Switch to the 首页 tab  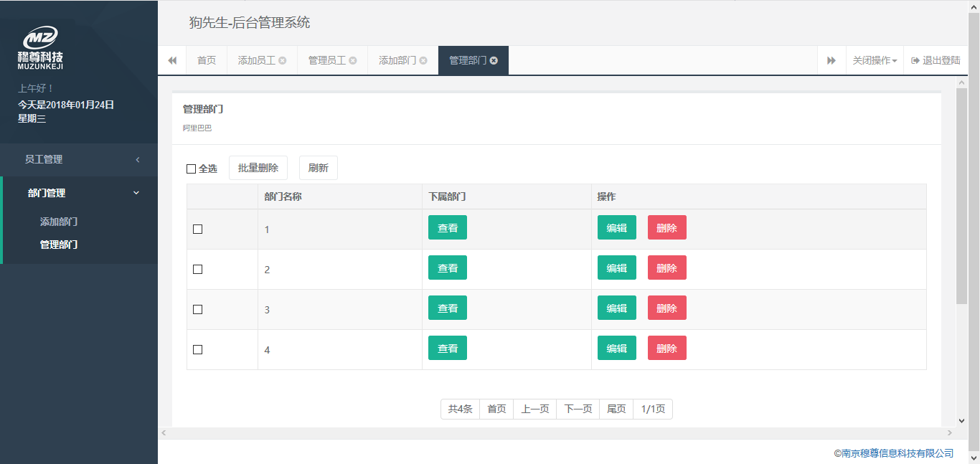point(207,61)
